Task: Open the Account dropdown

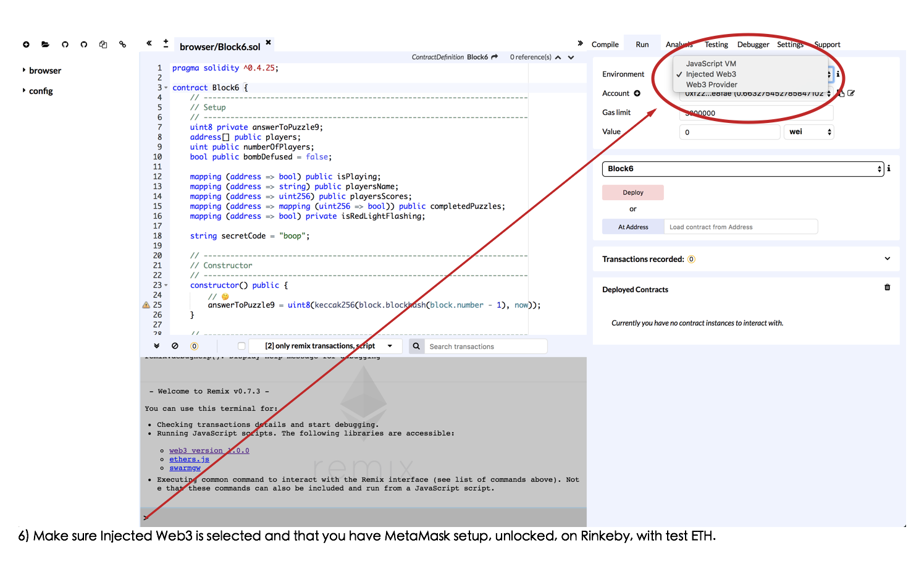Action: click(757, 93)
